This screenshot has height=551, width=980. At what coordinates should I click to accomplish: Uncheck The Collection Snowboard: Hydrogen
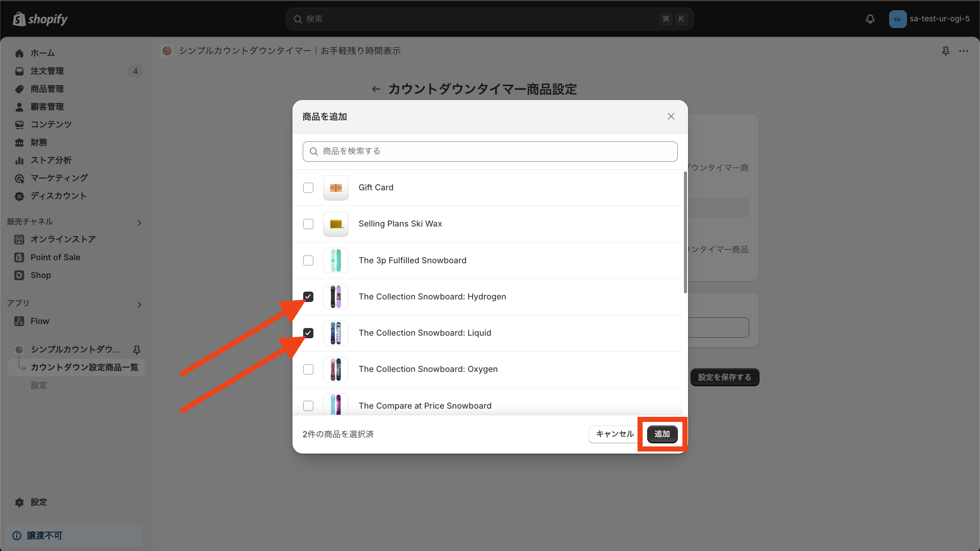[308, 296]
